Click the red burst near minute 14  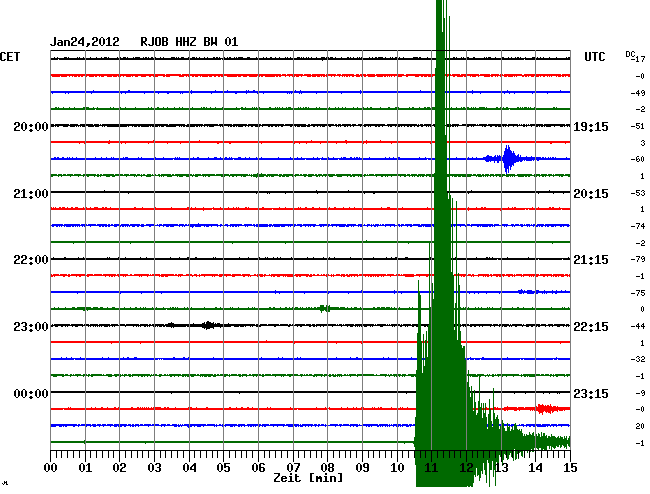[x=547, y=409]
